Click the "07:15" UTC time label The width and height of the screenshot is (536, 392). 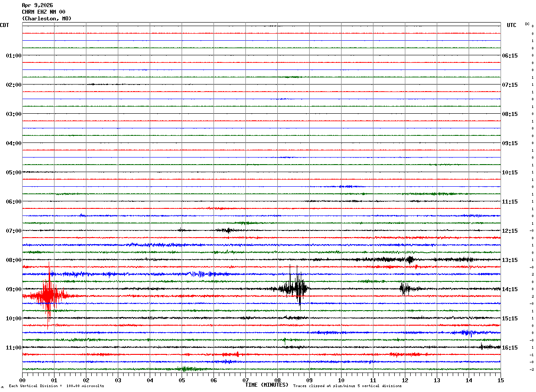(x=510, y=85)
